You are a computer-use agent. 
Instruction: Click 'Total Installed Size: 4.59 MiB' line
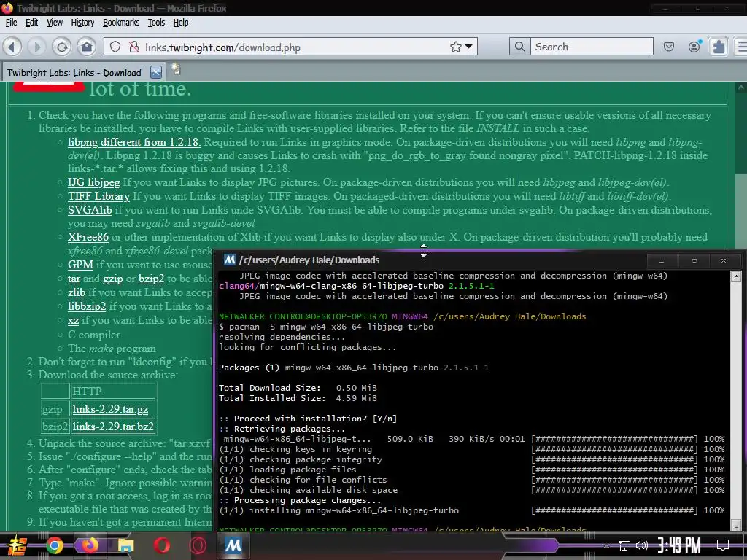click(x=298, y=398)
